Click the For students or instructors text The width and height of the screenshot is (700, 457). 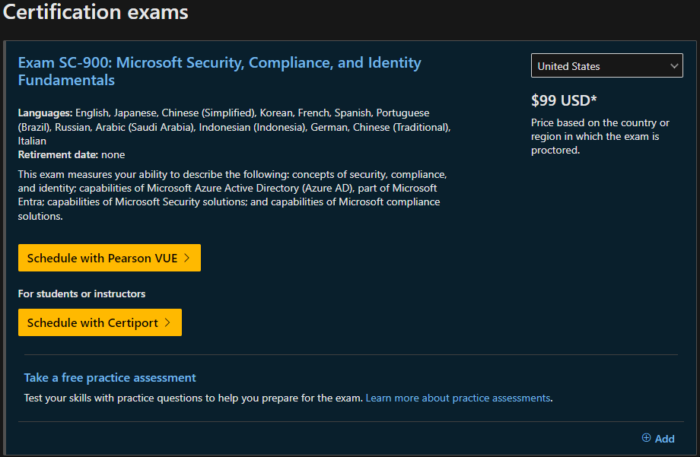[x=82, y=294]
